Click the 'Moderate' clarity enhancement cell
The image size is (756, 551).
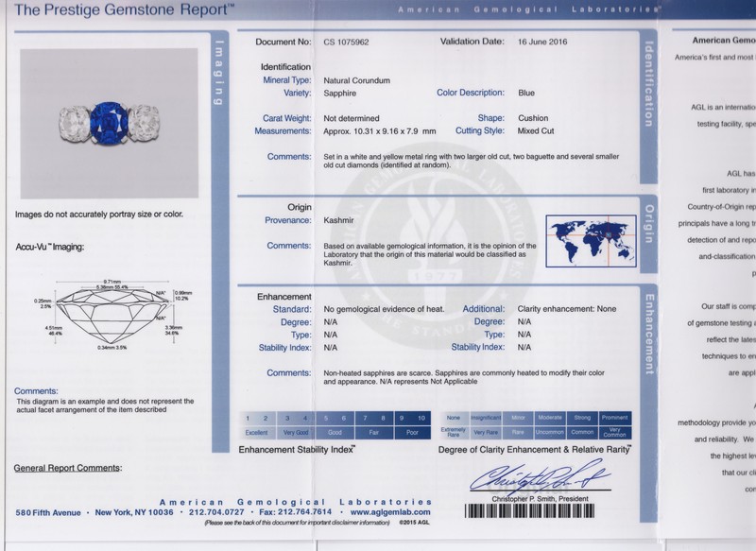click(x=550, y=417)
